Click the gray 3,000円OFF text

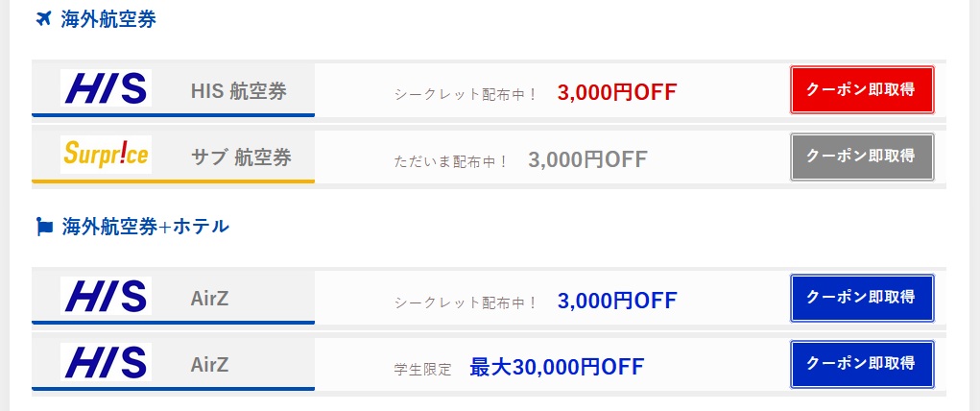(x=587, y=158)
